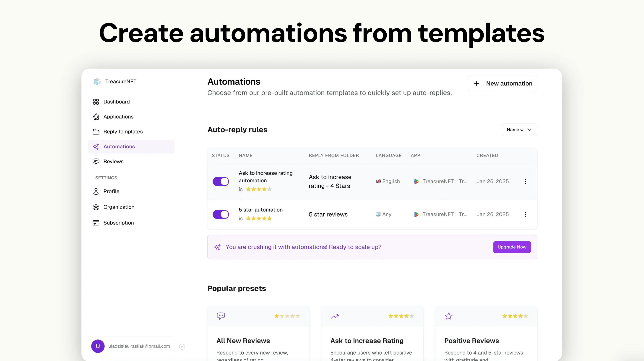Image resolution: width=644 pixels, height=361 pixels.
Task: Click the English language cell
Action: (388, 182)
